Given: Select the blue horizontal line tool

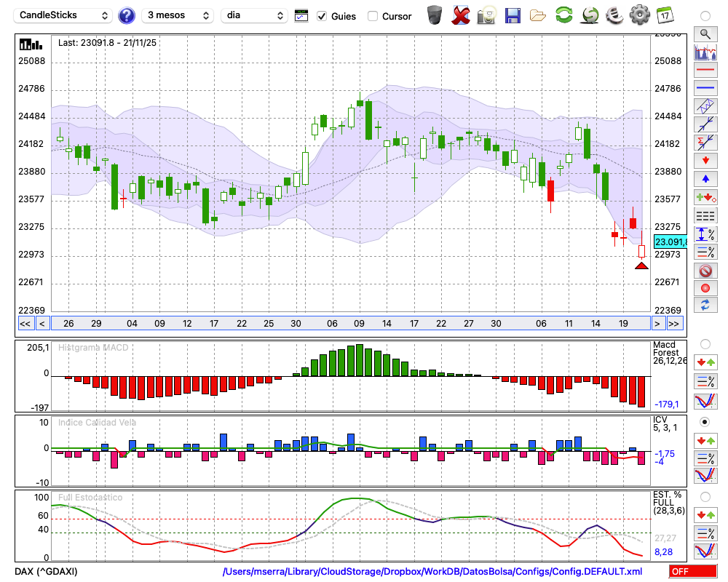Looking at the screenshot, I should click(x=705, y=88).
